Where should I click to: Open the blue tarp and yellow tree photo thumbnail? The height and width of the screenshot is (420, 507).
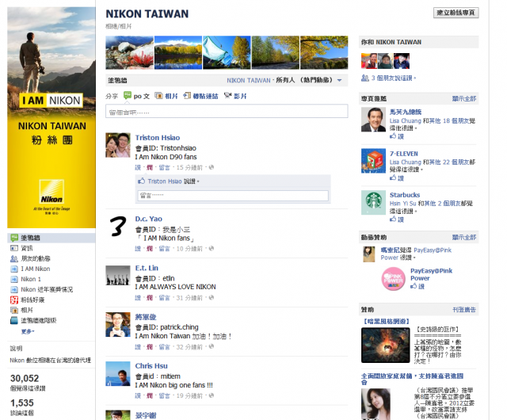tap(227, 52)
